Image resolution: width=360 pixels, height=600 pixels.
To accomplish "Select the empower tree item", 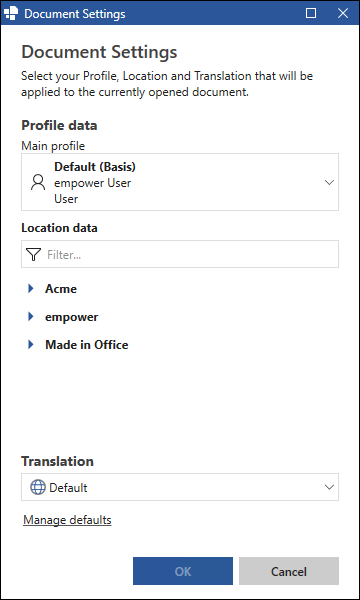I will pos(72,317).
